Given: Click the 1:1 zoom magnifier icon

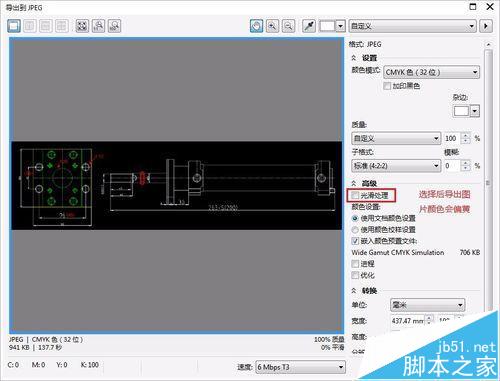Looking at the screenshot, I should [98, 26].
